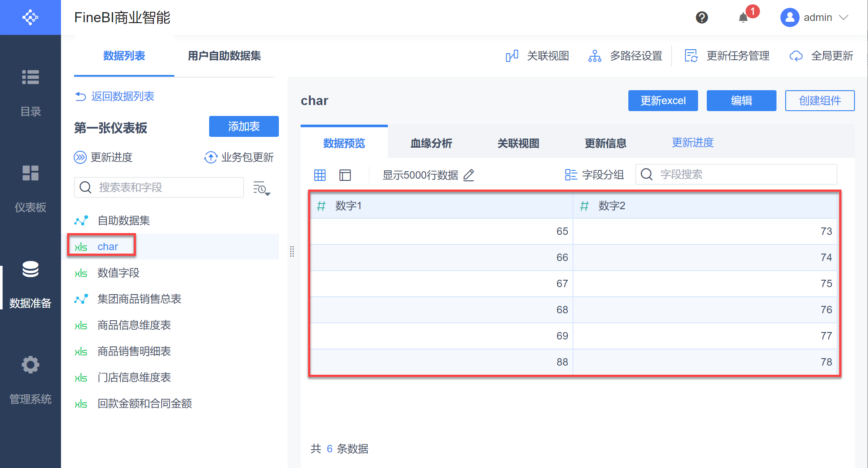Toggle 字段分组 field grouping

pos(594,175)
